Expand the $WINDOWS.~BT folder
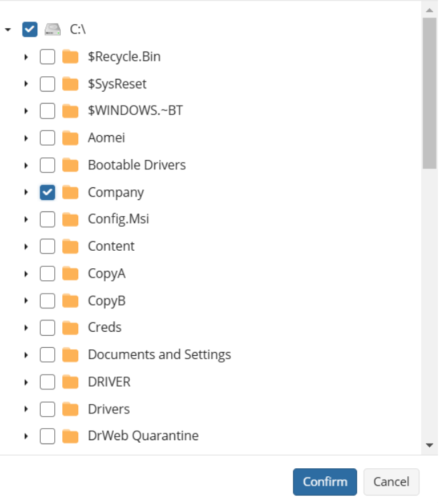The image size is (448, 503). click(x=26, y=111)
